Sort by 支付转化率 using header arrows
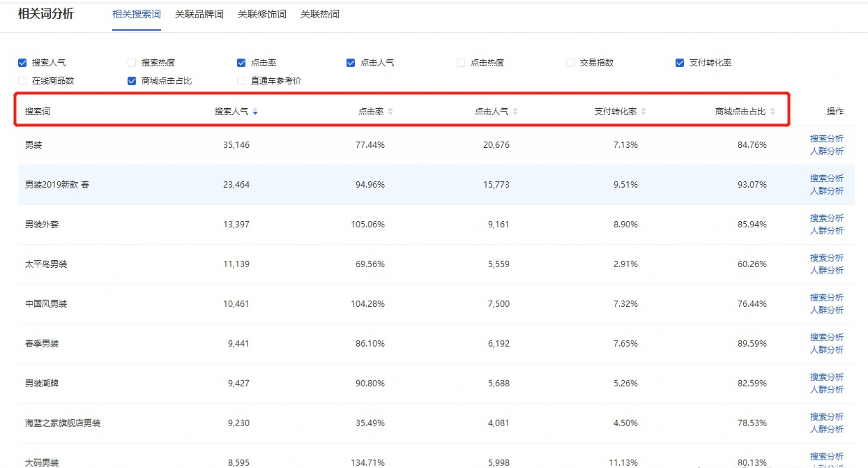 point(644,112)
